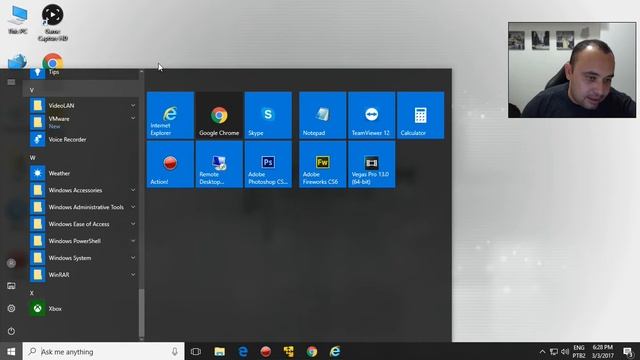Image resolution: width=640 pixels, height=360 pixels.
Task: Expand the Start hamburger menu
Action: [x=11, y=82]
